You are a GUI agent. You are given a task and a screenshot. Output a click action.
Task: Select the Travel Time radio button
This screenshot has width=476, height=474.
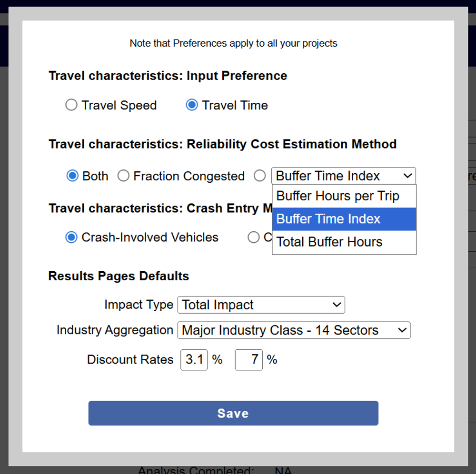click(192, 105)
